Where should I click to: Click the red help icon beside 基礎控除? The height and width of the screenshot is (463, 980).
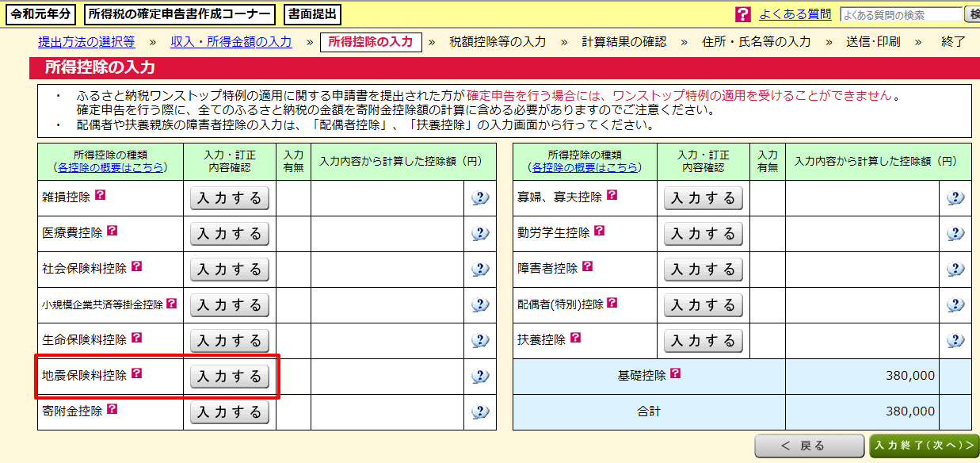(x=675, y=373)
